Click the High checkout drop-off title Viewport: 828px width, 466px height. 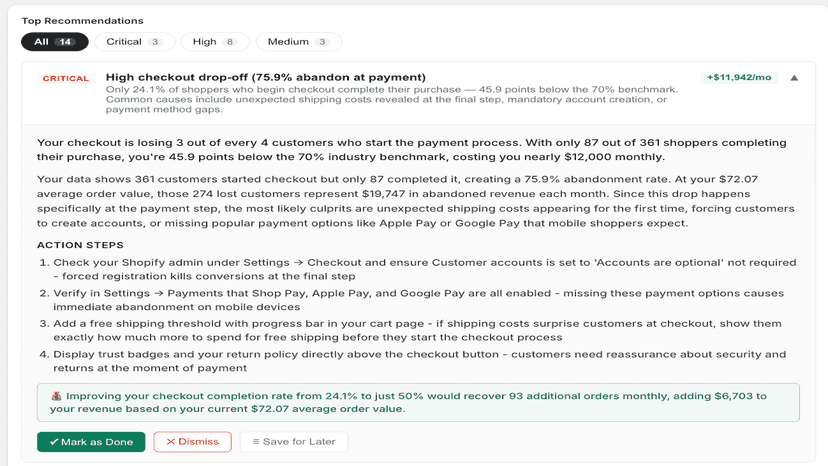pyautogui.click(x=266, y=77)
